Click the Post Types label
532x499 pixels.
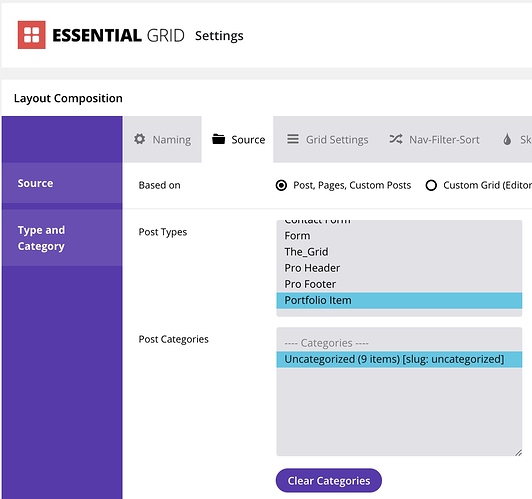pyautogui.click(x=163, y=232)
